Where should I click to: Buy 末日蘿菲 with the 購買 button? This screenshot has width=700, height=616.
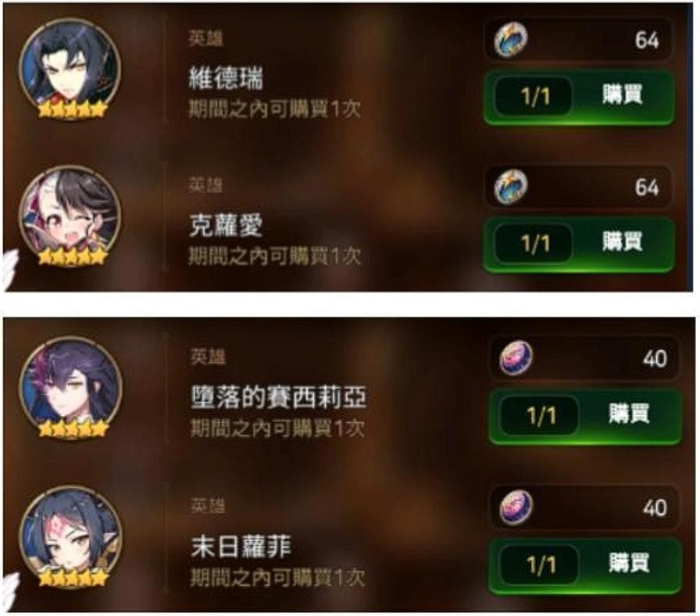[585, 564]
